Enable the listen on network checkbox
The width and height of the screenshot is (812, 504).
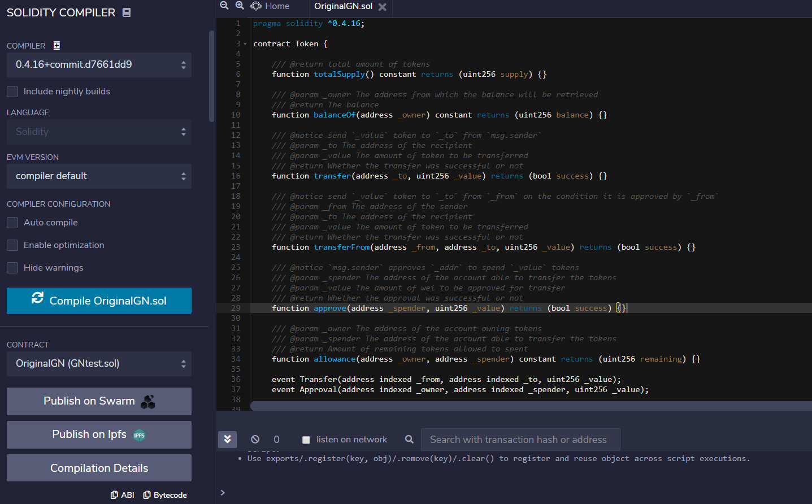pyautogui.click(x=306, y=440)
